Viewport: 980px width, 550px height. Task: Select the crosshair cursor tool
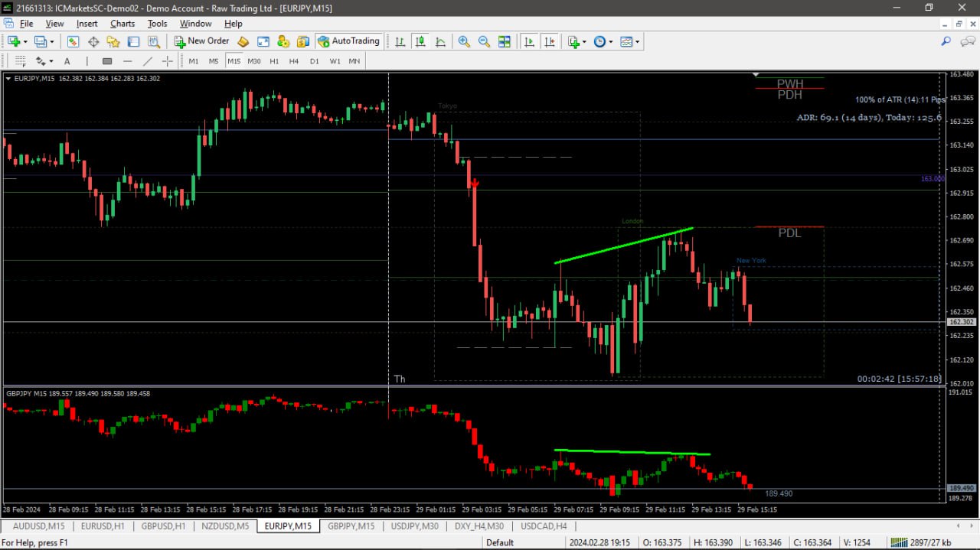click(x=167, y=61)
